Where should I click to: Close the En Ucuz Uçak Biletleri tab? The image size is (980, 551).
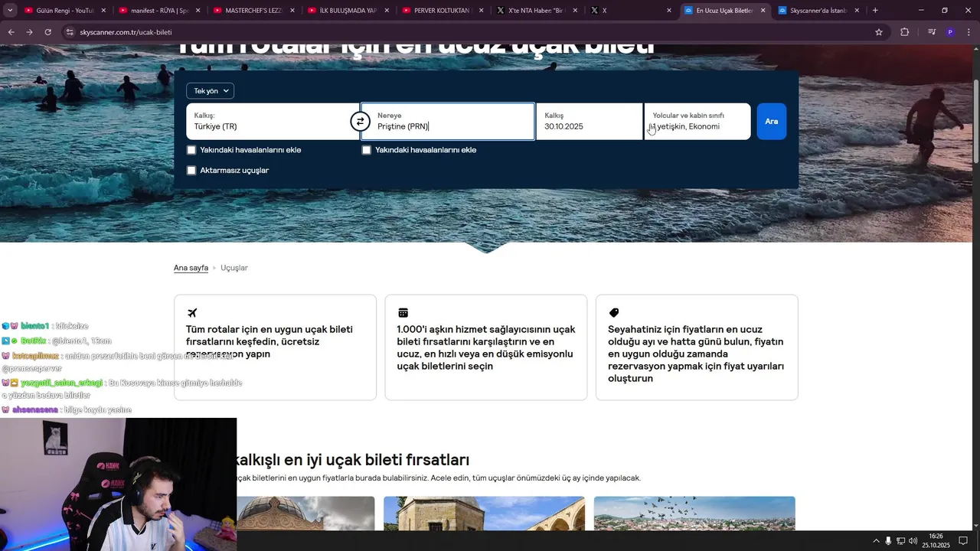click(763, 11)
